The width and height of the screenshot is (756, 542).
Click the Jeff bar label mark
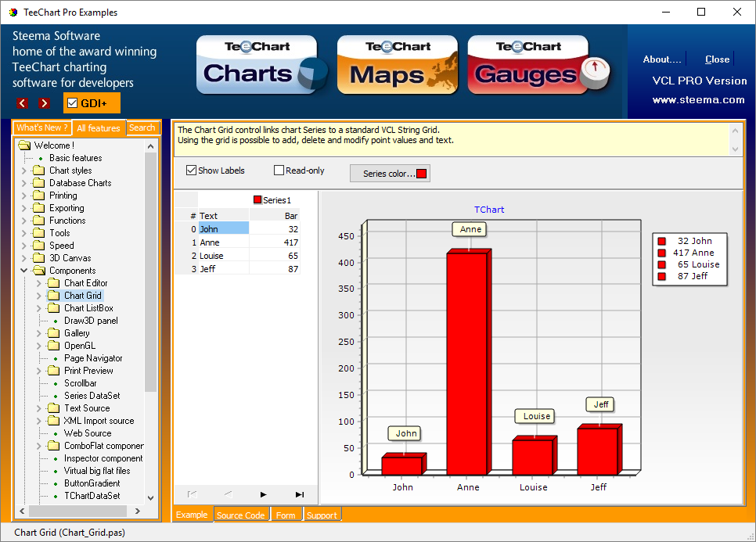click(x=600, y=404)
